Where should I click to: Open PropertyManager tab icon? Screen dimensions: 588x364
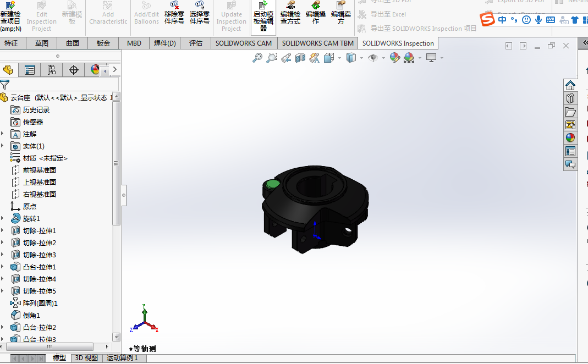pyautogui.click(x=29, y=70)
